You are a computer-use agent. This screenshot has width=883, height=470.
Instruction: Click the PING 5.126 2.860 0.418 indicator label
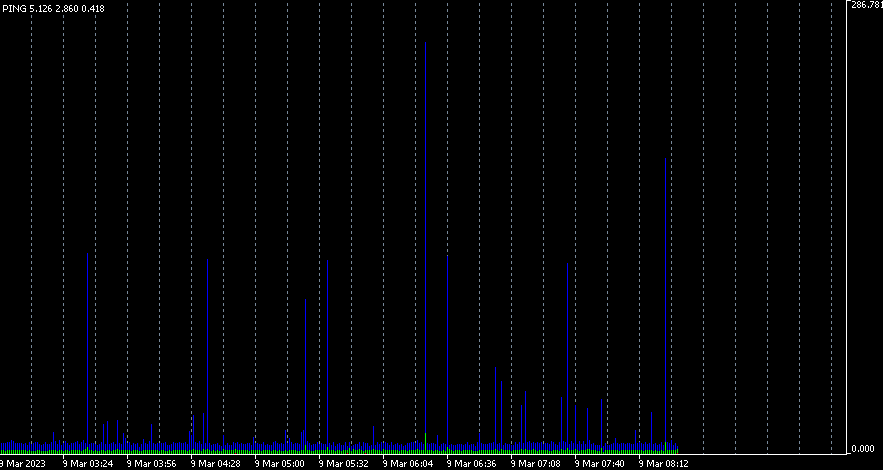[53, 9]
